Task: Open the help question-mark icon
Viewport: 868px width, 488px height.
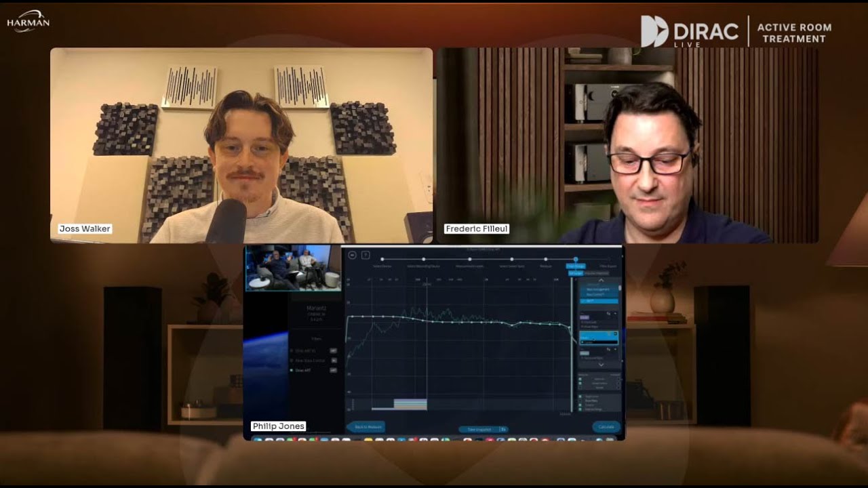Action: pos(366,255)
